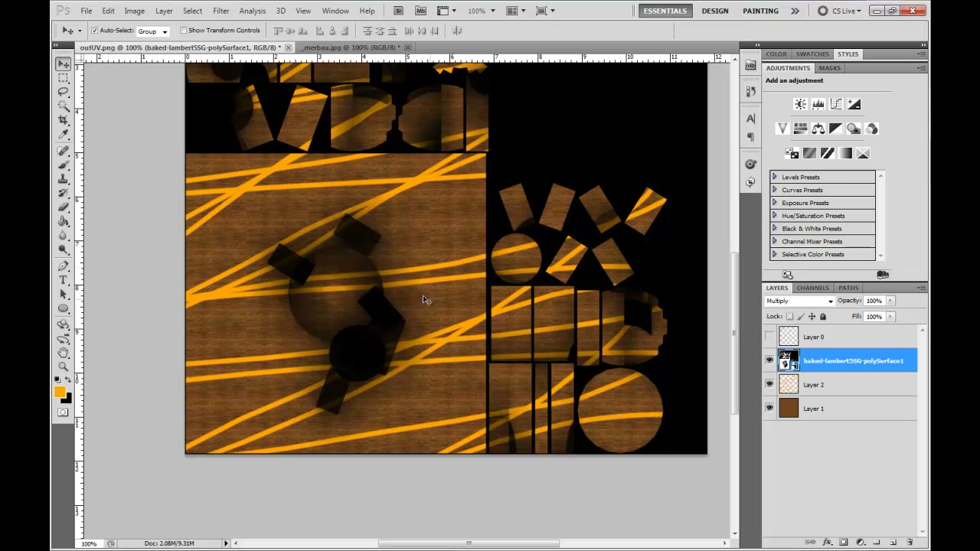Screen dimensions: 980x551
Task: Click the zoom percentage field in status bar
Action: pyautogui.click(x=90, y=543)
